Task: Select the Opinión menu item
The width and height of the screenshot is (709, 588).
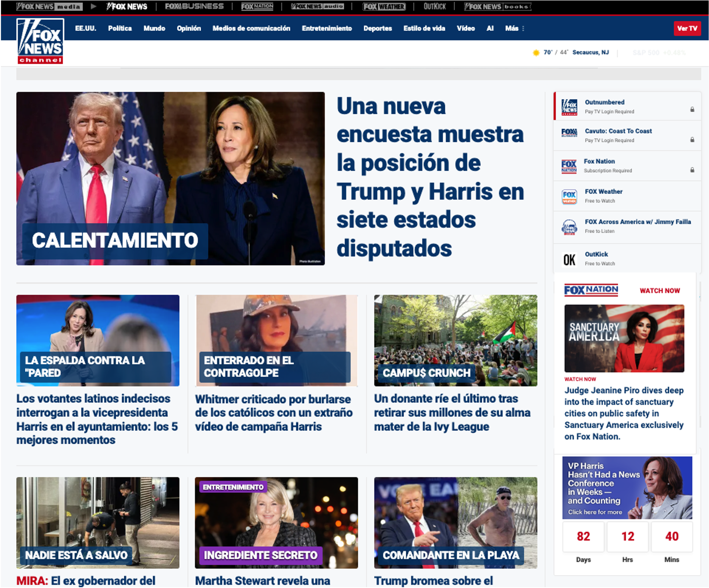Action: tap(189, 28)
